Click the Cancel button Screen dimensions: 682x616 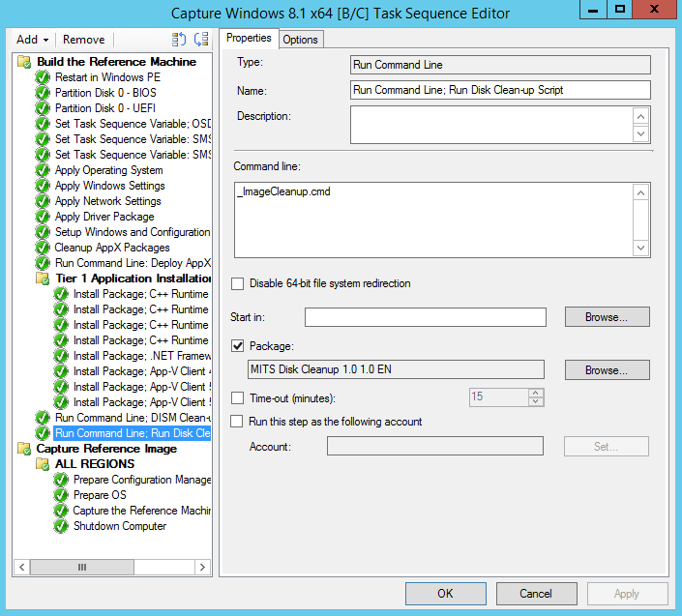point(536,594)
